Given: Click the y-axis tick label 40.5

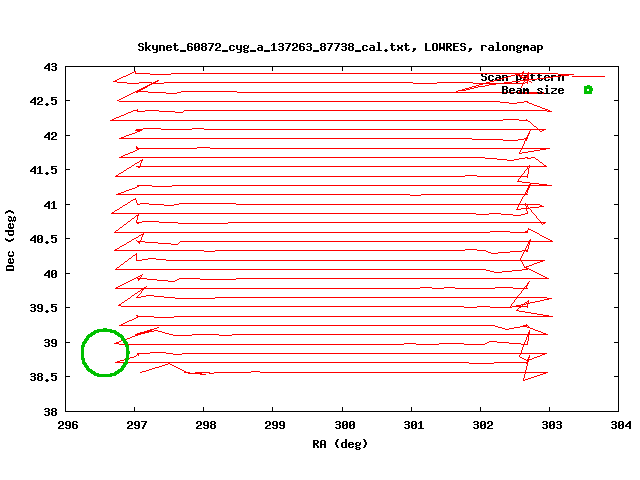Looking at the screenshot, I should [44, 239].
